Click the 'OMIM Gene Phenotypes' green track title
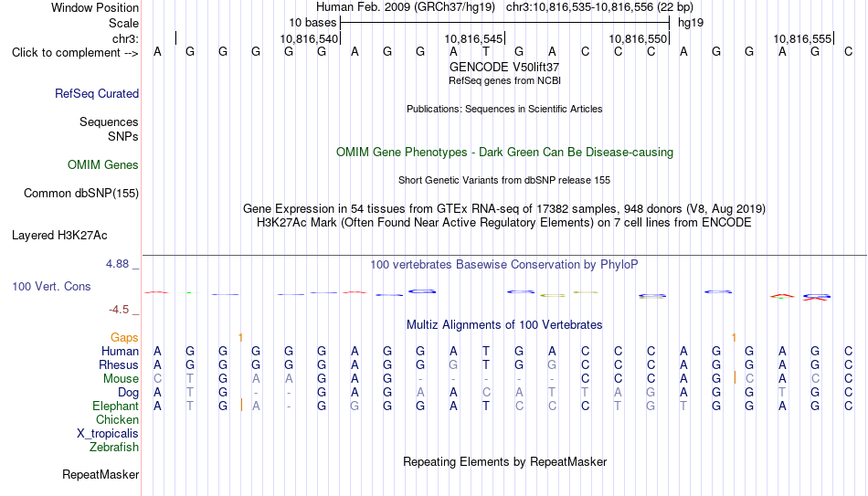 (x=504, y=153)
